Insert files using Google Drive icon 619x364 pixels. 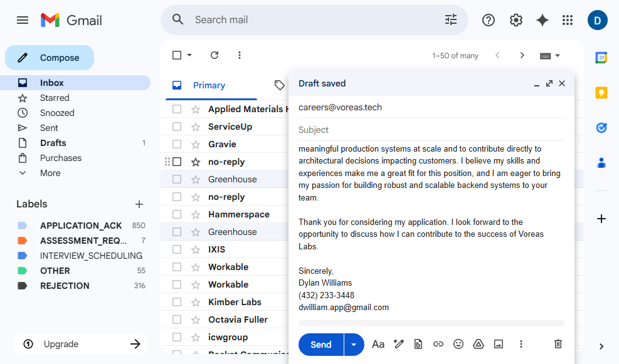click(x=479, y=344)
